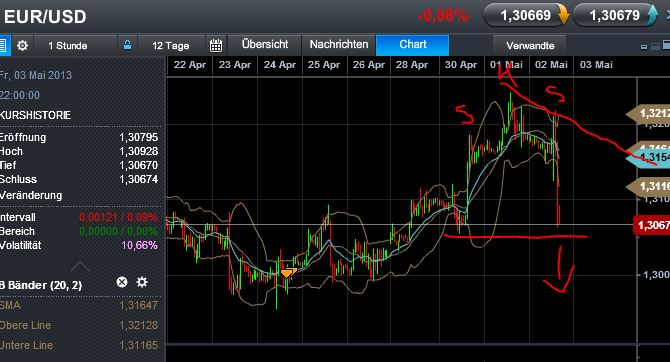Switch to the Übersicht tab

click(x=265, y=44)
